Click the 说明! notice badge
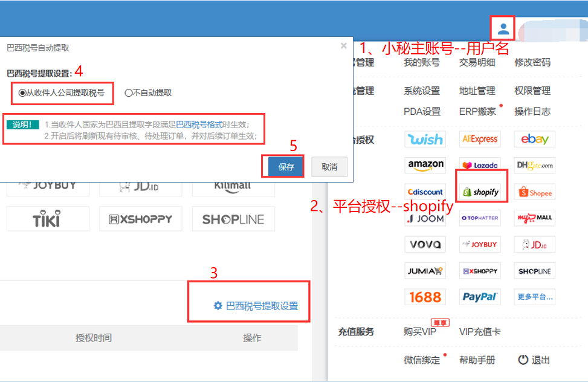Viewport: 588px width, 382px height. point(22,125)
